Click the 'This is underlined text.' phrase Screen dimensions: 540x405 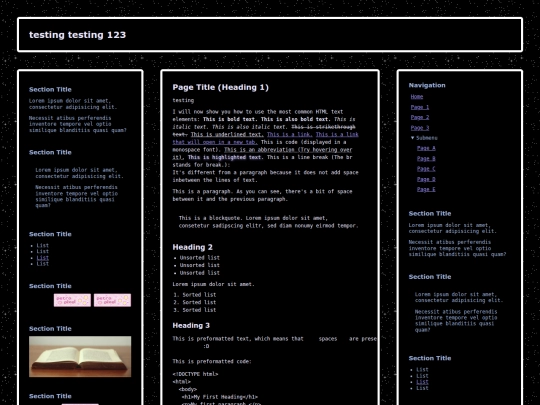(x=227, y=134)
